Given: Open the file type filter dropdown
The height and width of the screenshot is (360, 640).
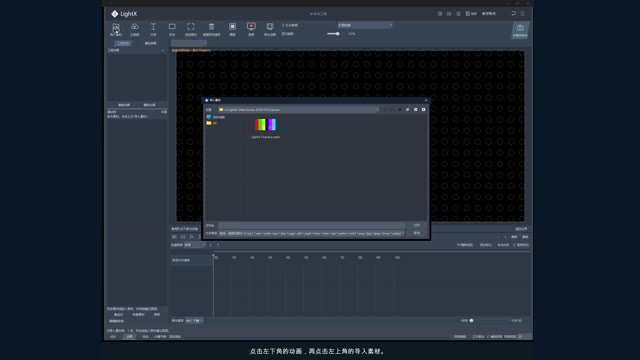Looking at the screenshot, I should tap(311, 233).
